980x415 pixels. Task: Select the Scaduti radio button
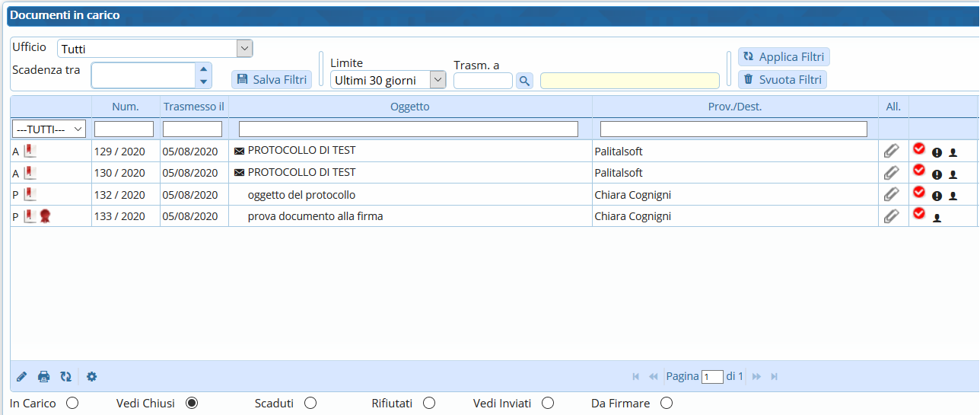point(310,403)
